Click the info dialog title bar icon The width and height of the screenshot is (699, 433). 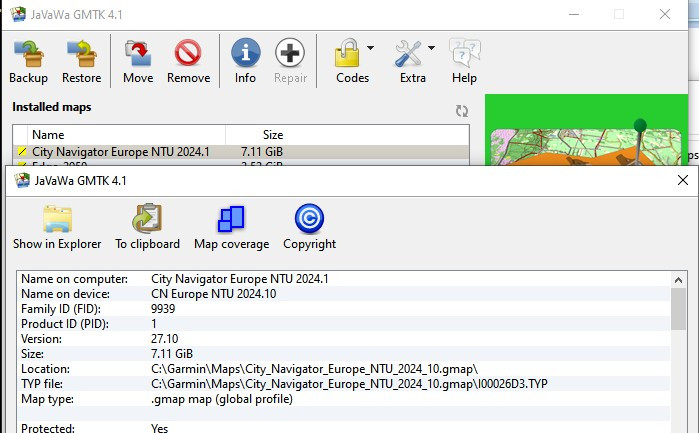21,181
